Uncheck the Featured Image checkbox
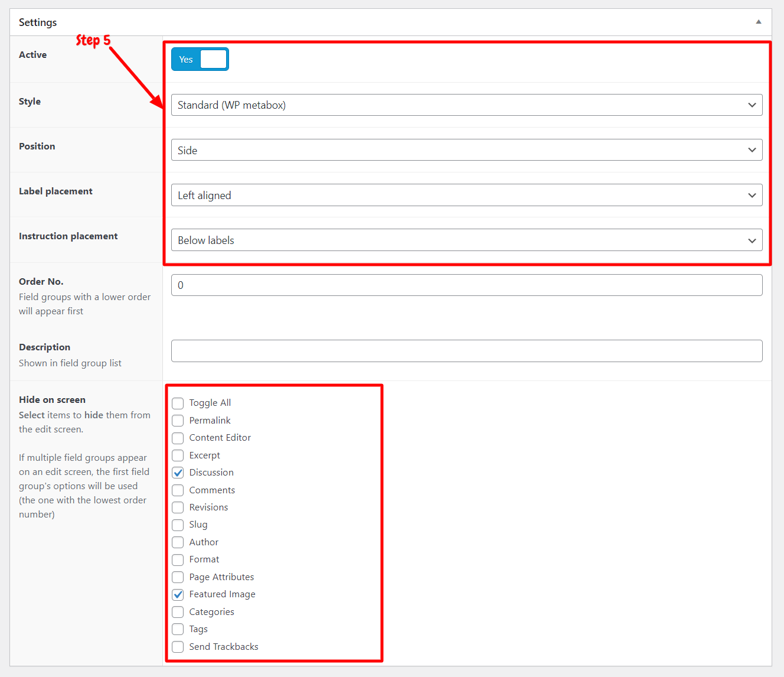Screen dimensions: 784x677 click(178, 595)
